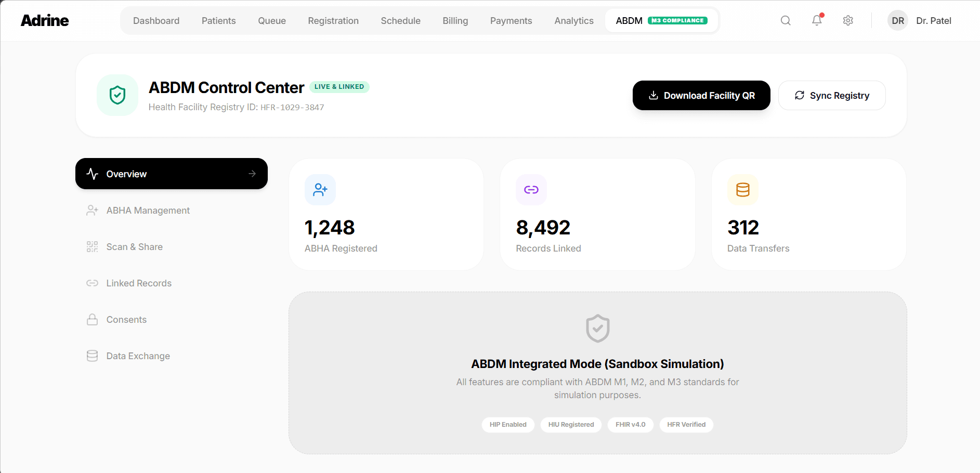Click the Download Facility QR button

[x=701, y=95]
